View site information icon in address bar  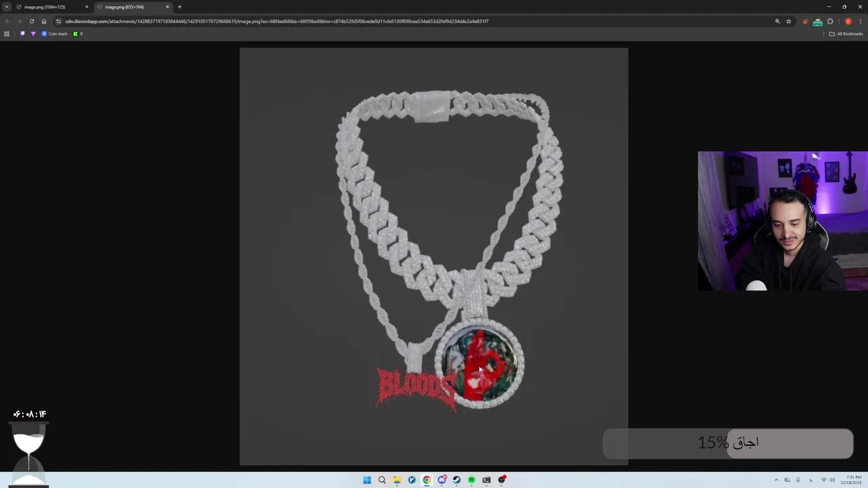point(58,21)
